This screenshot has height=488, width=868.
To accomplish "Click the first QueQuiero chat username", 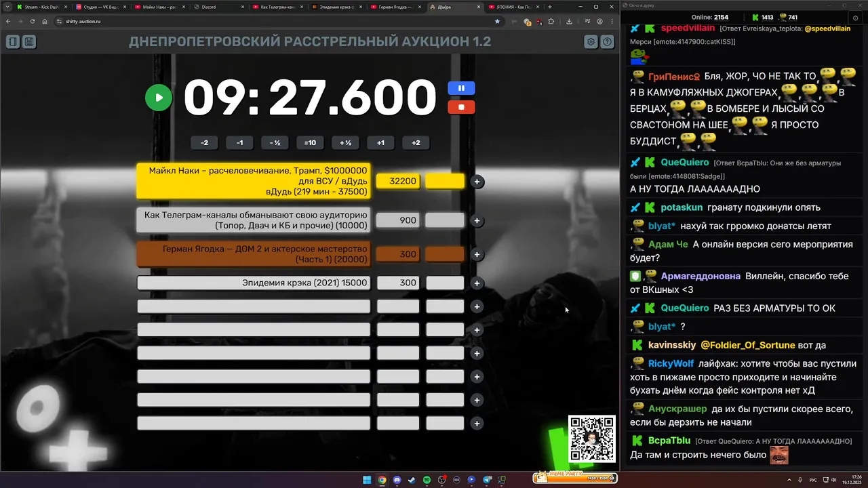I will (685, 163).
